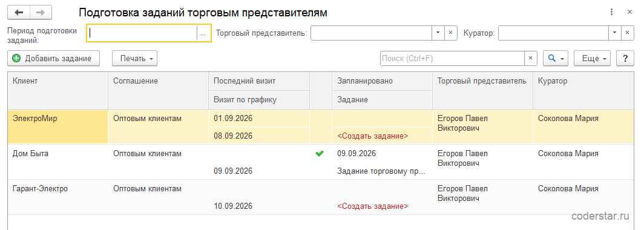This screenshot has width=644, height=230.
Task: Click Соколова Мария in ЭлектроМир row
Action: (x=568, y=118)
